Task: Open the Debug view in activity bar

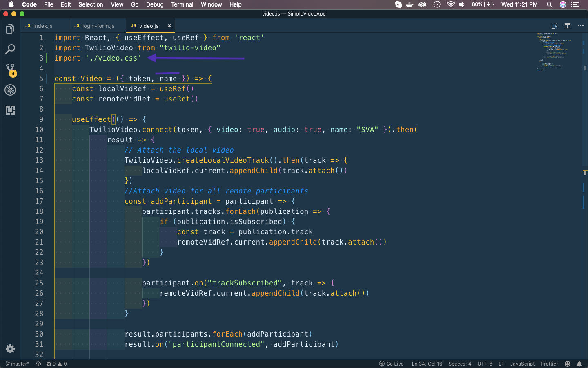Action: click(x=10, y=90)
